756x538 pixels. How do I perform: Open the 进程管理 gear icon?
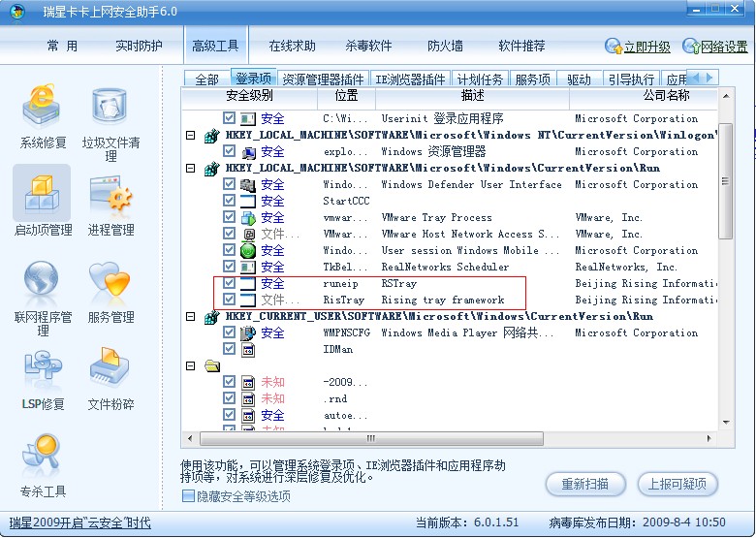(110, 193)
